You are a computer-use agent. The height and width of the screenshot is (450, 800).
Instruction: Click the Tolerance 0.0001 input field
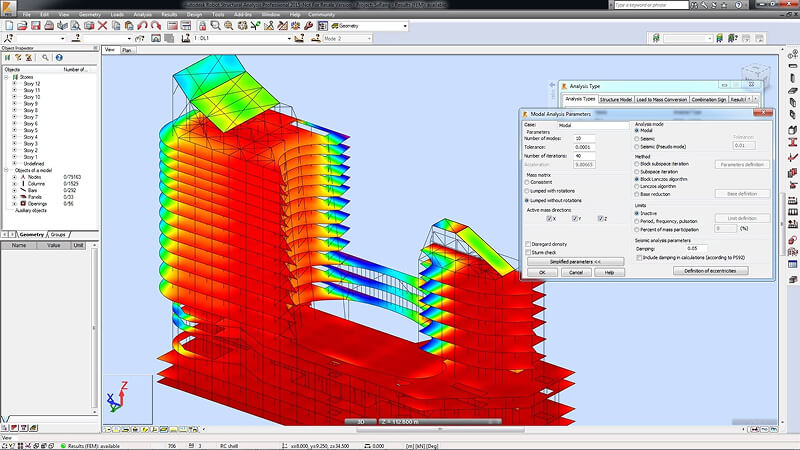[584, 147]
